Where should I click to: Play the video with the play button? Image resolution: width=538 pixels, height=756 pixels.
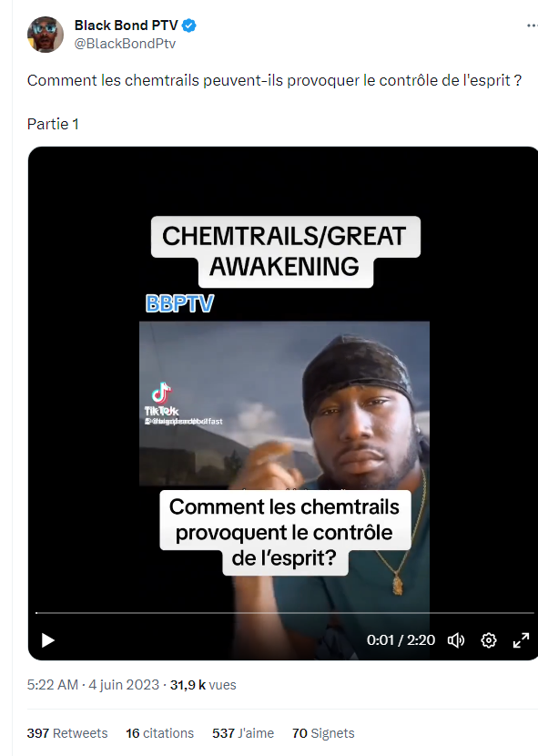coord(47,640)
